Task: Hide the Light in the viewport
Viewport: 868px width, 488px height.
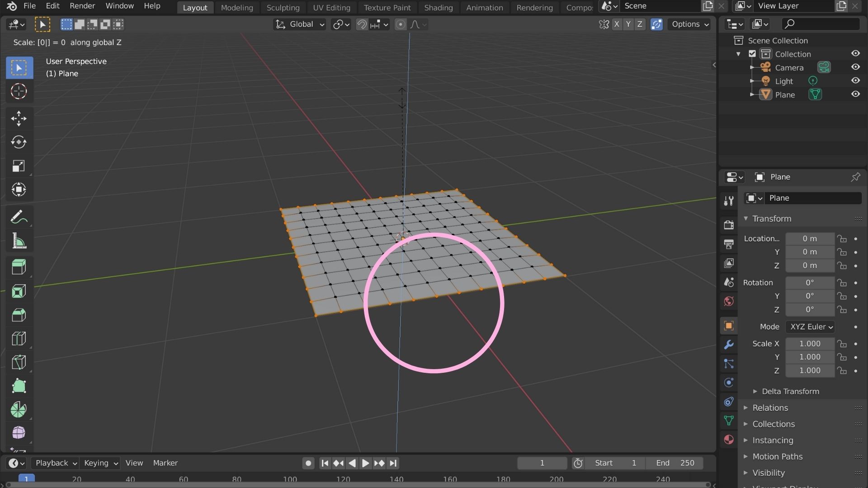Action: pos(856,80)
